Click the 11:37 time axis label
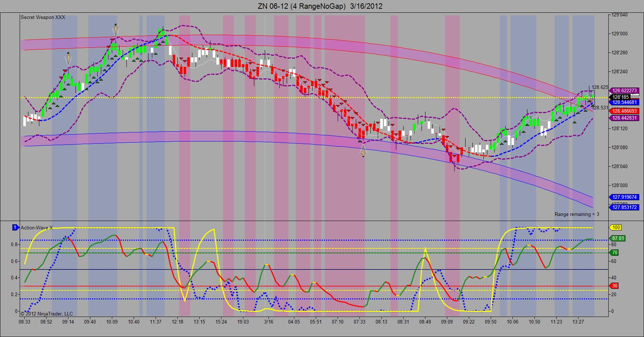Viewport: 644px width, 337px height. coord(156,322)
